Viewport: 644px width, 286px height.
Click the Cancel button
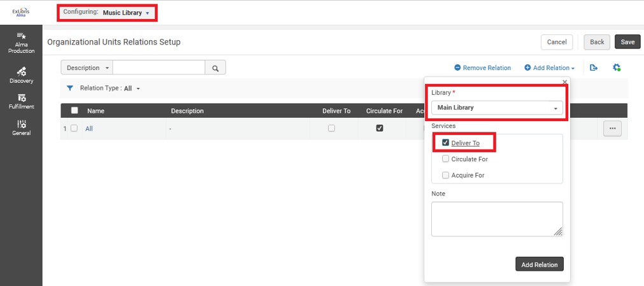click(557, 42)
